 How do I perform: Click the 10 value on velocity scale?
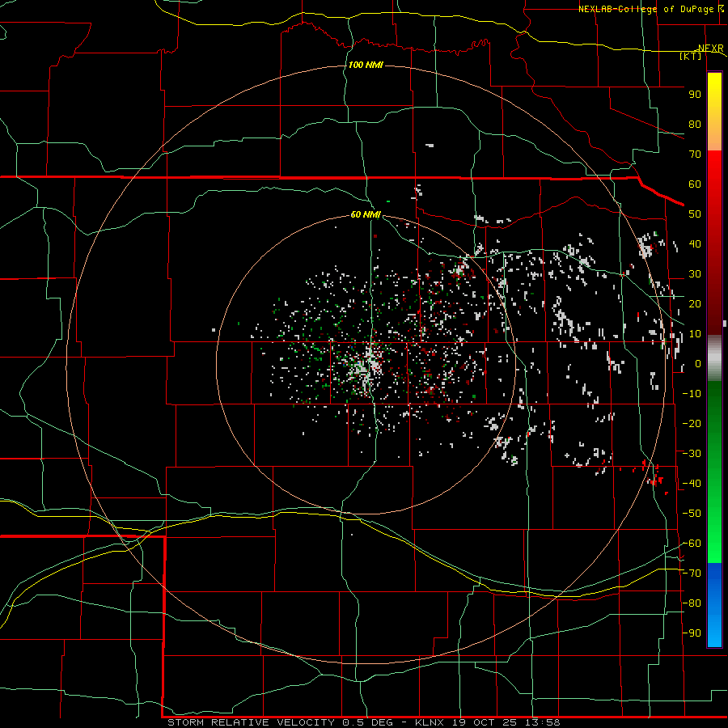pos(695,334)
